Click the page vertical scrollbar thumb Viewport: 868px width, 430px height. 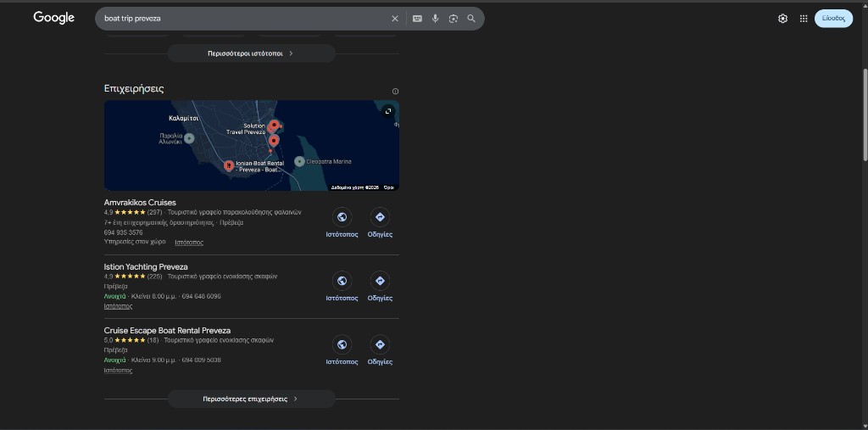pyautogui.click(x=864, y=115)
